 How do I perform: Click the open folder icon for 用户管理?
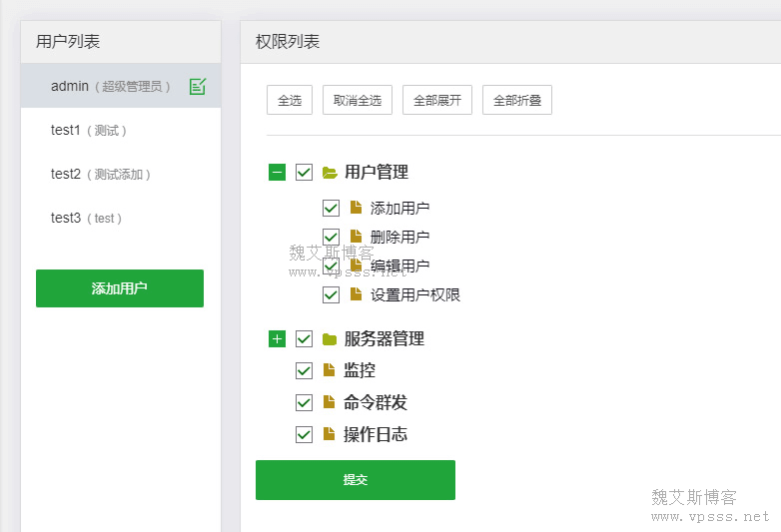coord(330,173)
